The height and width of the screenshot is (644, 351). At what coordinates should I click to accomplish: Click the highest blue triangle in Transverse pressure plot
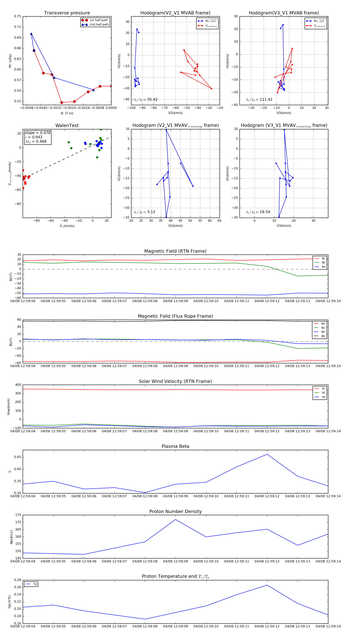point(31,34)
